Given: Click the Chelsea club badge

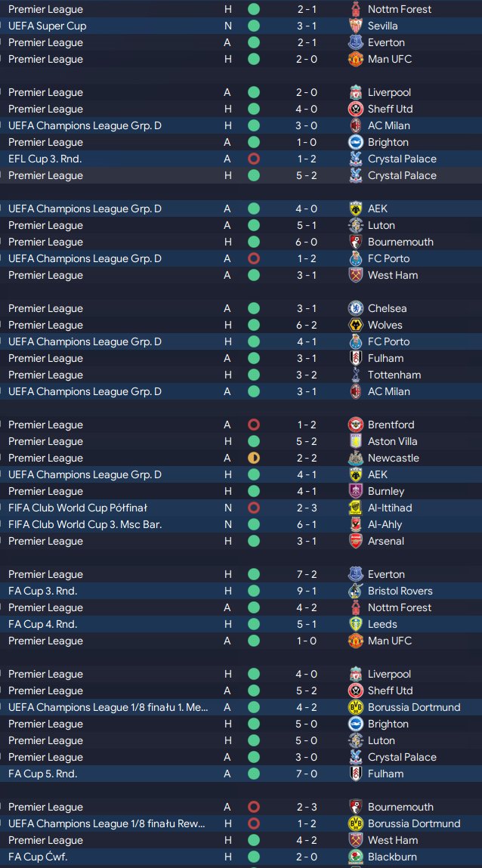Looking at the screenshot, I should [x=355, y=308].
